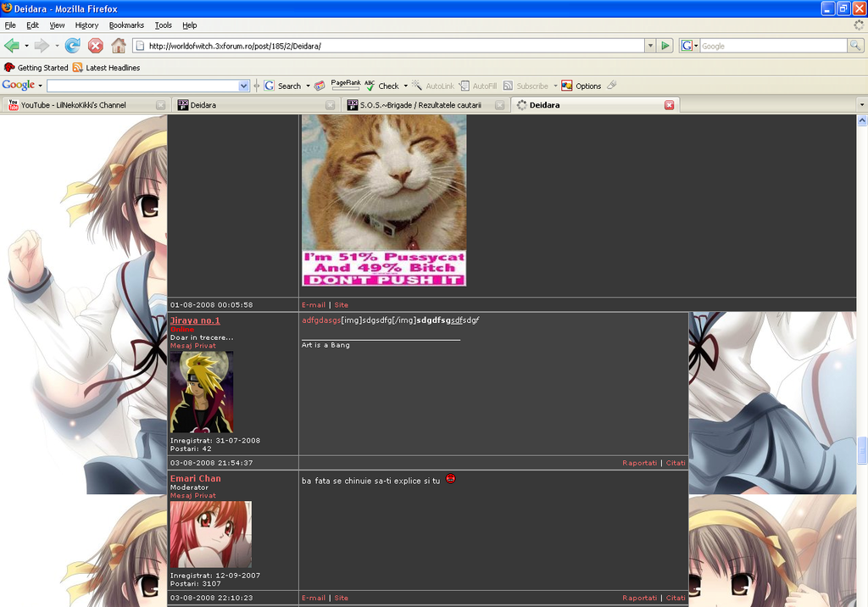Open the View menu
The image size is (868, 607).
coord(57,25)
